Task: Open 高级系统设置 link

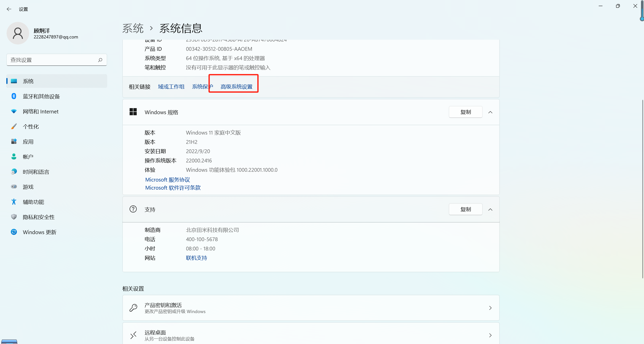Action: coord(236,87)
